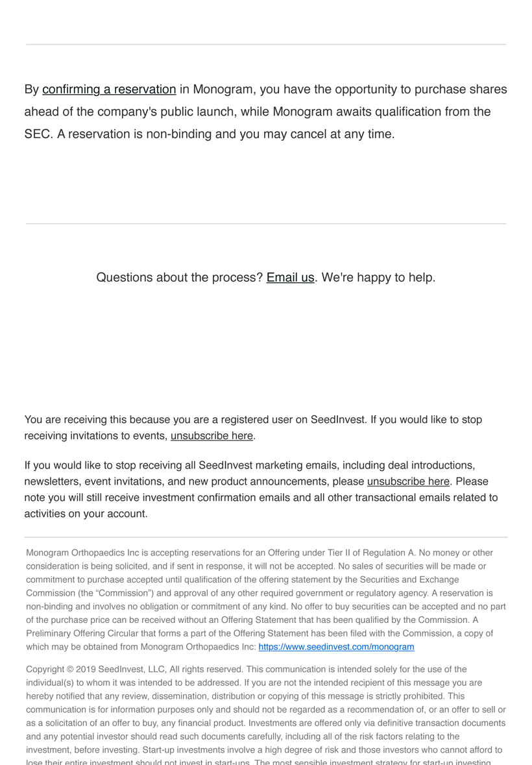Open the seedinvest.com/monogram URL link
532x765 pixels.
336,647
